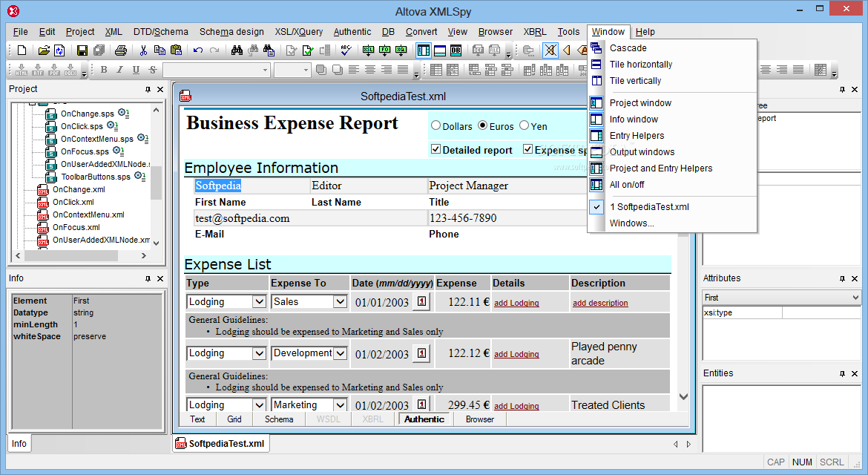
Task: Click the XQuery execution icon
Action: coord(401,50)
